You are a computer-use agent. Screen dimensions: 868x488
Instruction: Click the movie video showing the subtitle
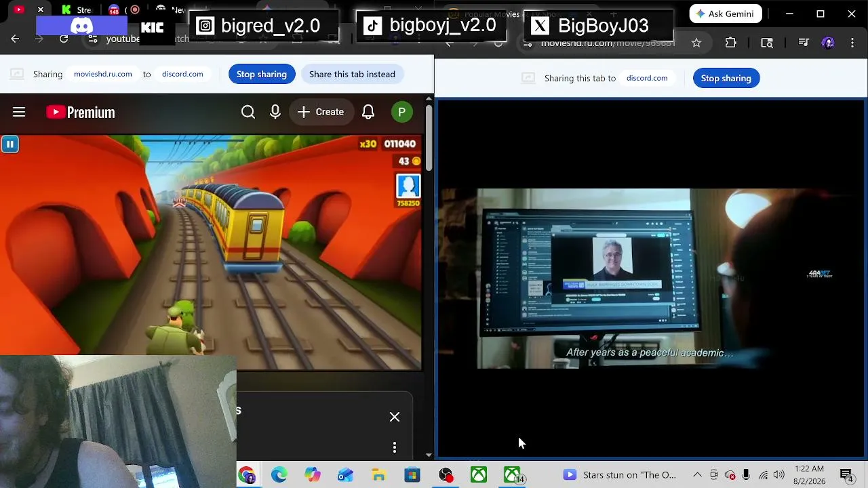[651, 279]
